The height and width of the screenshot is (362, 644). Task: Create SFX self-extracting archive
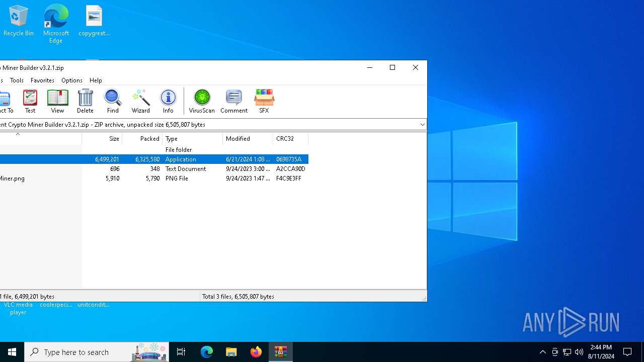pos(264,101)
